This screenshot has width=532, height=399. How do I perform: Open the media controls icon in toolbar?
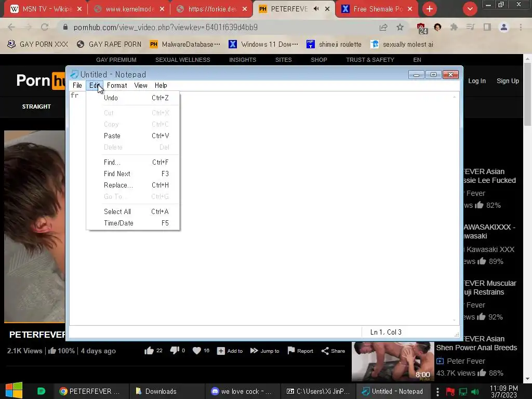click(x=470, y=27)
